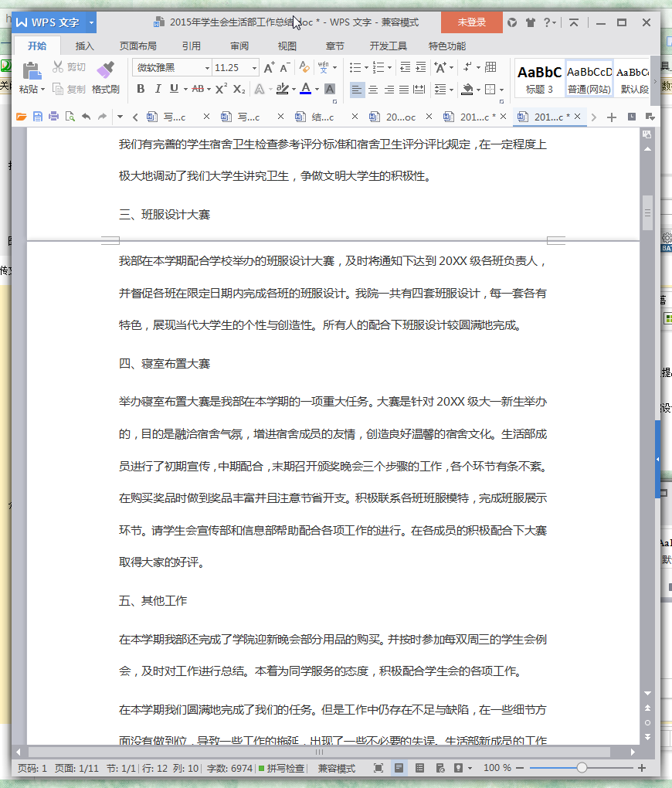Add a new document tab
This screenshot has width=672, height=788.
click(x=611, y=117)
